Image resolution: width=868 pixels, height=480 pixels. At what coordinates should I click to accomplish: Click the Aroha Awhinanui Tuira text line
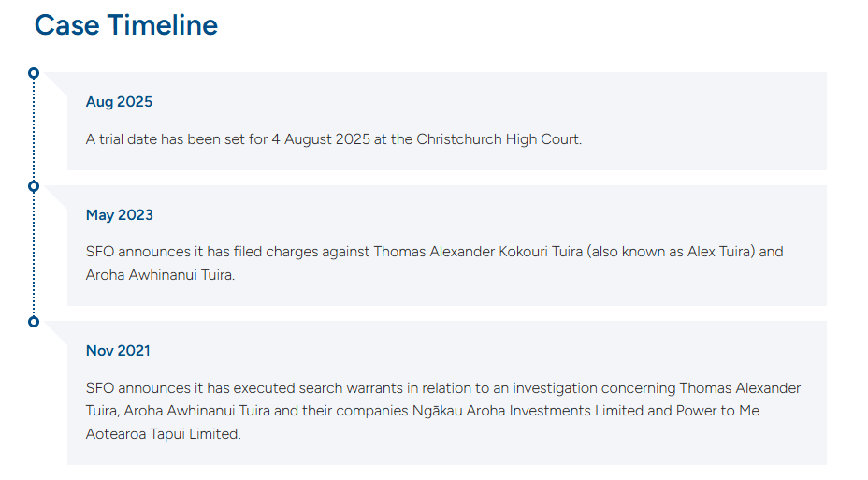point(161,274)
